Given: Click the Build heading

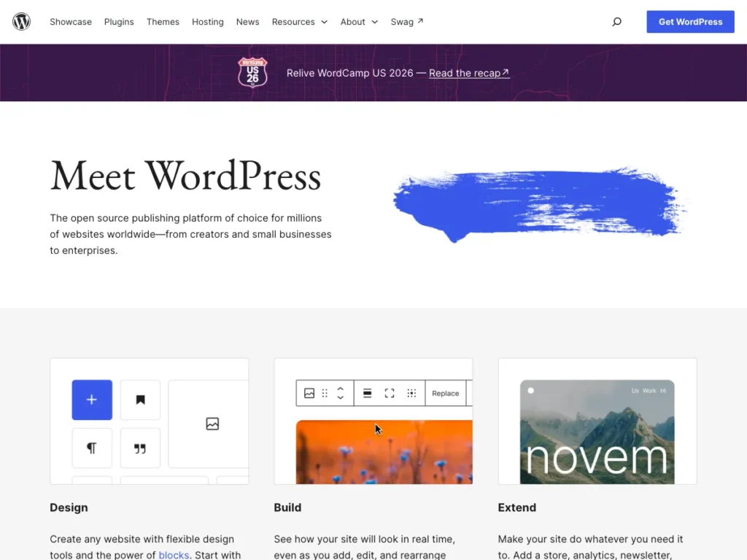Looking at the screenshot, I should coord(287,507).
